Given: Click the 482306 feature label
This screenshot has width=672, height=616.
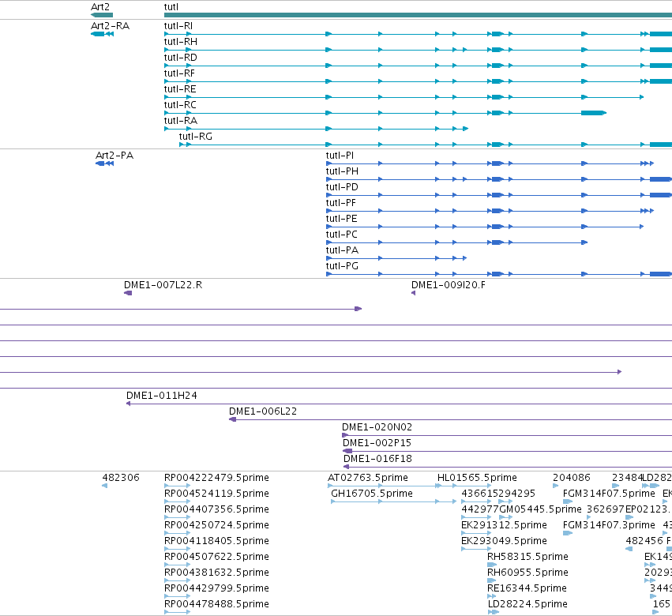Looking at the screenshot, I should [x=121, y=478].
